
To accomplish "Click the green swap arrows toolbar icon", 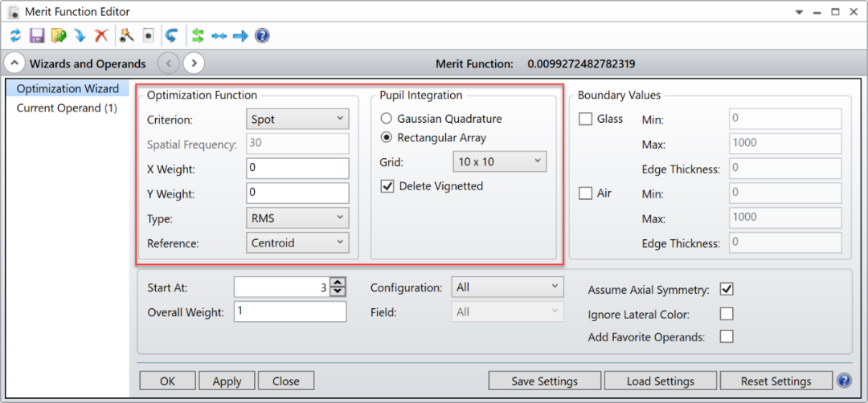I will pos(199,36).
